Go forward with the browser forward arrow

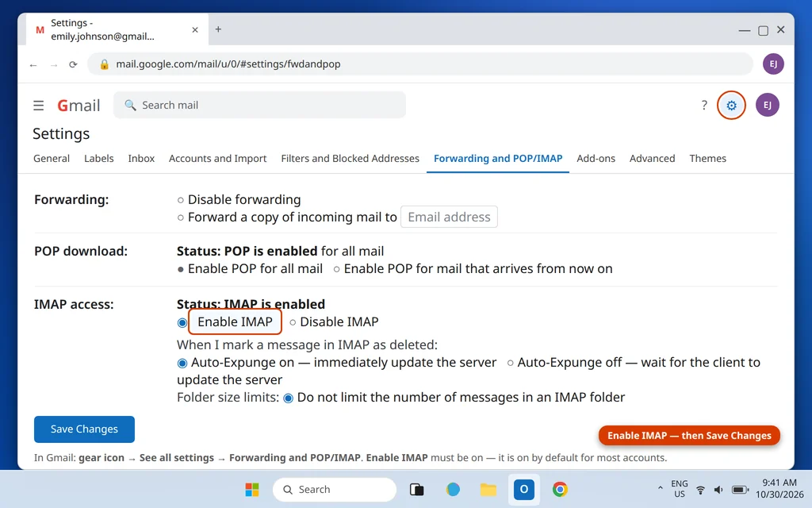pos(53,65)
